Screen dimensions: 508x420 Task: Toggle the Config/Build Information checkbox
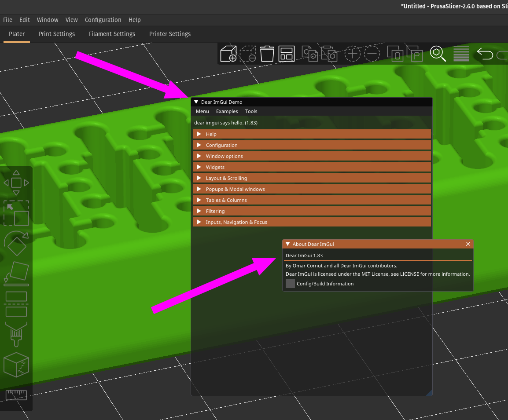[x=290, y=283]
